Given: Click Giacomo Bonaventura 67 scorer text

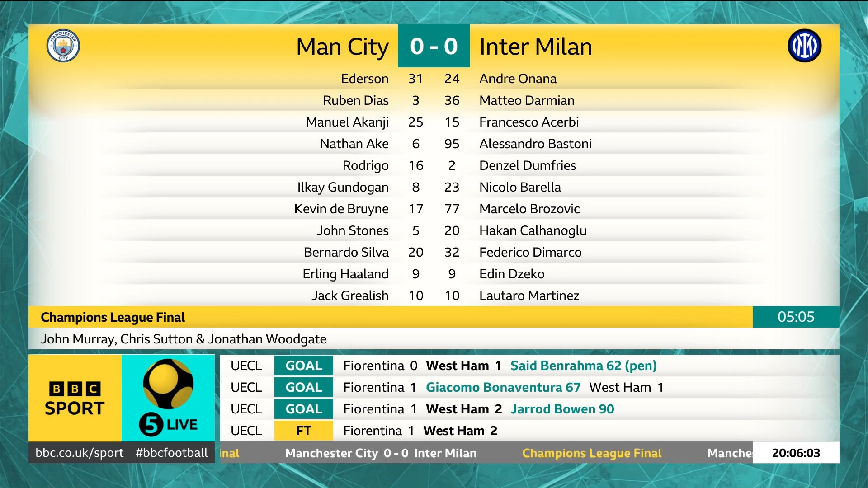Looking at the screenshot, I should [x=503, y=387].
